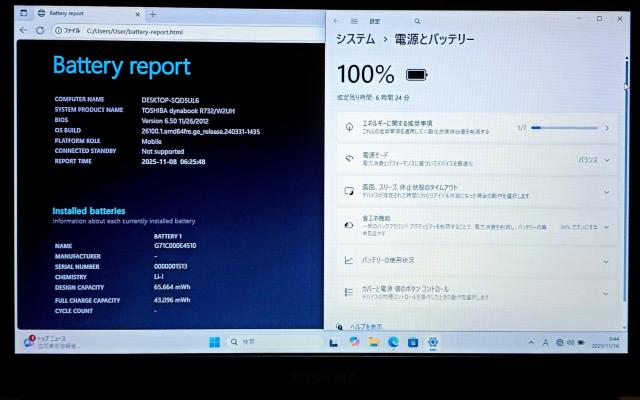Open the ヘルプを表示 link
This screenshot has height=400, width=640.
pos(366,327)
